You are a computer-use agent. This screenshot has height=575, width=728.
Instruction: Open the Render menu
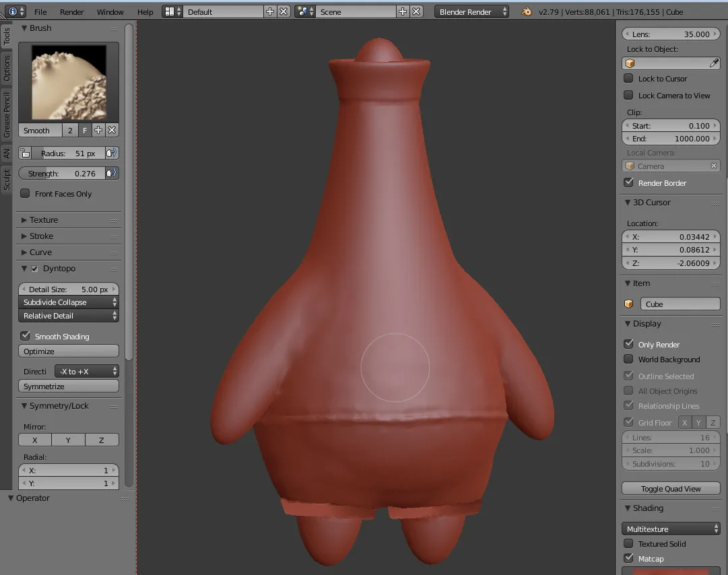71,12
